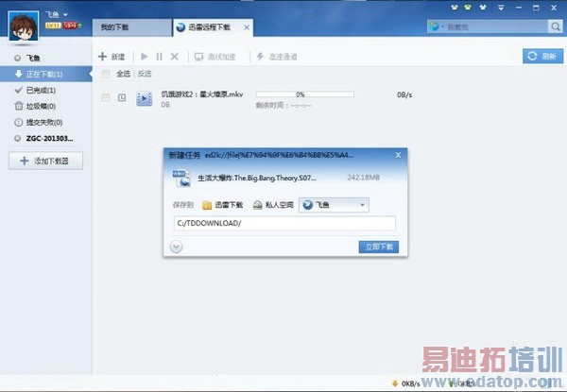Maximize the Xunlei window
The width and height of the screenshot is (567, 392).
(x=536, y=8)
